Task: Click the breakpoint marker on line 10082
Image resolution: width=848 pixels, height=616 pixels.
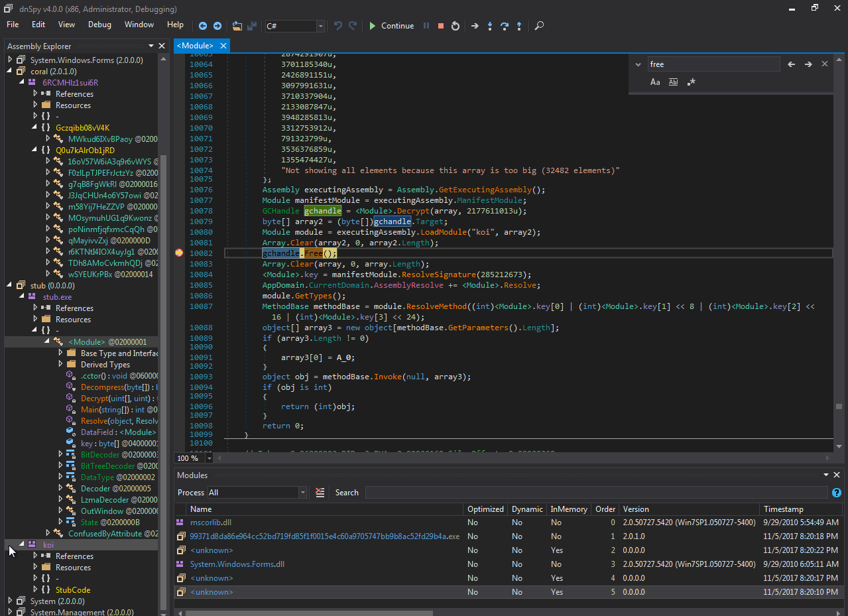Action: click(x=178, y=253)
